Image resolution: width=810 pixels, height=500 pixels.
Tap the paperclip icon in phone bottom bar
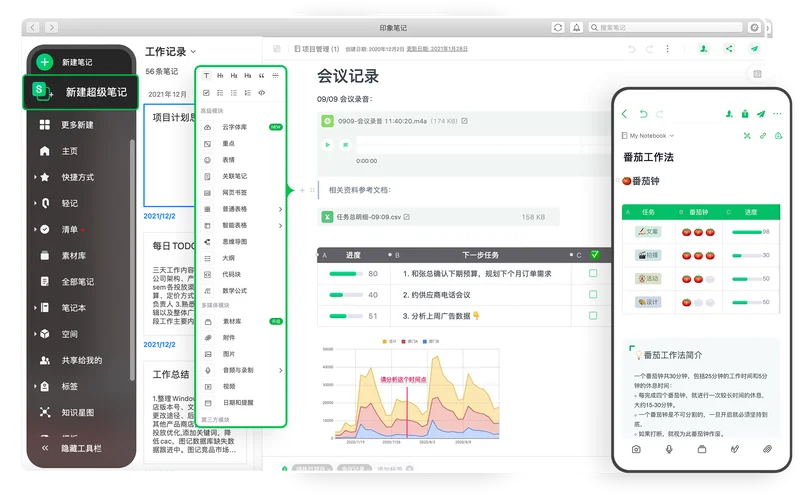point(768,449)
